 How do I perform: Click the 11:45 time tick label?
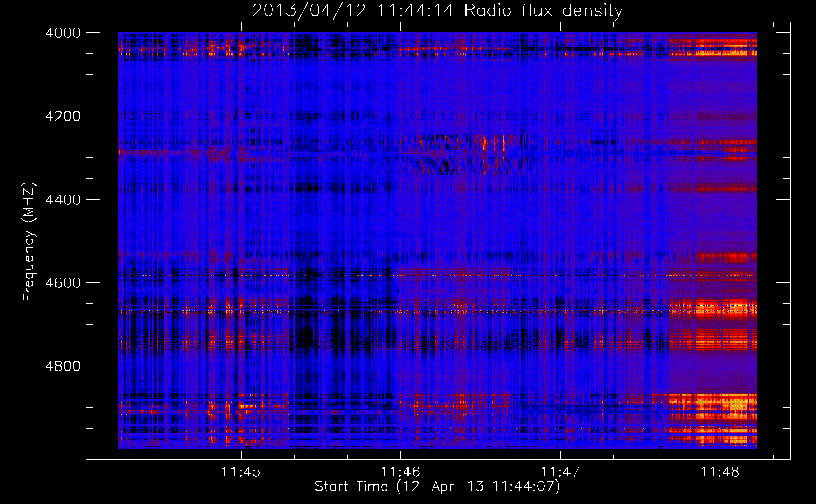241,472
